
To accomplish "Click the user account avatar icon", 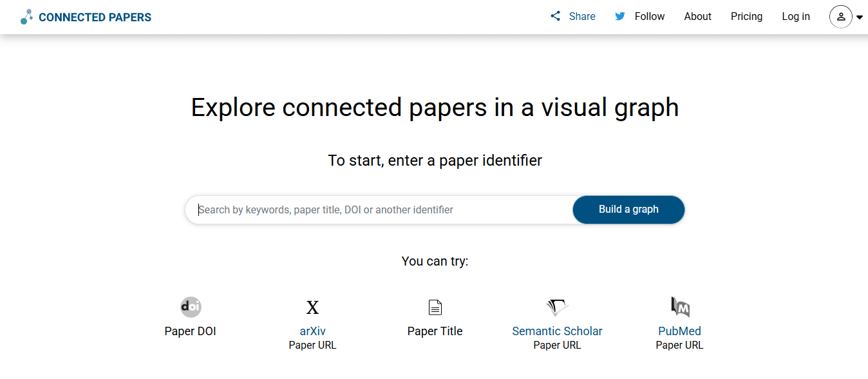I will (841, 17).
